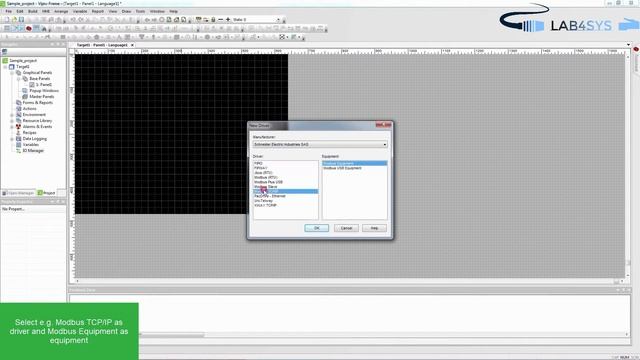Click the Popup Windows icon in tree
Screen dimensions: 640x360
25,91
